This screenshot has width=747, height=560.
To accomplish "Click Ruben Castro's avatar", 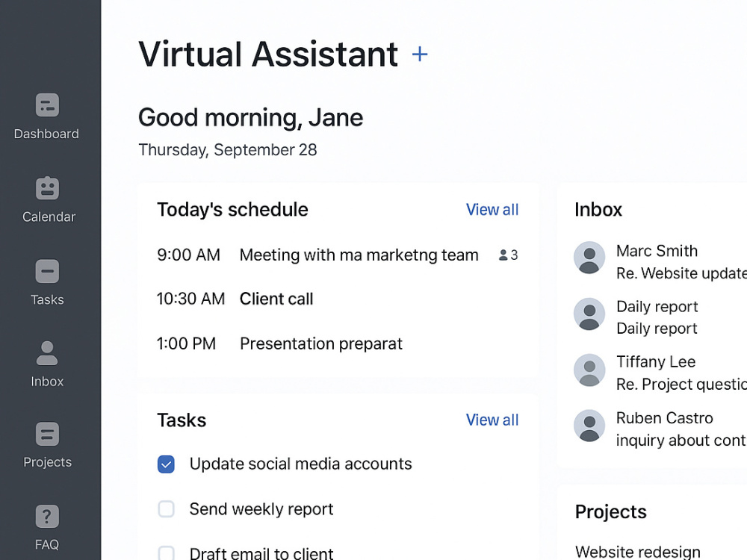I will pyautogui.click(x=589, y=426).
